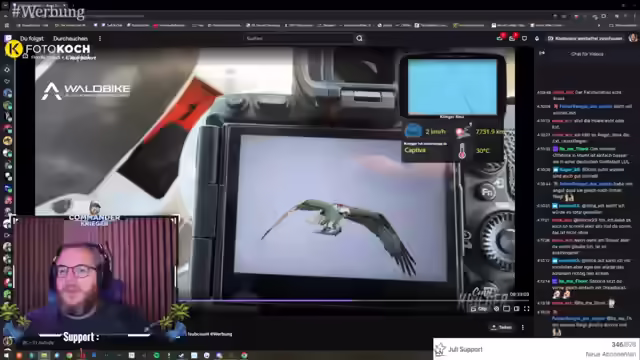Click the FOTOKOCH channel logo
This screenshot has width=640, height=360.
pos(48,49)
